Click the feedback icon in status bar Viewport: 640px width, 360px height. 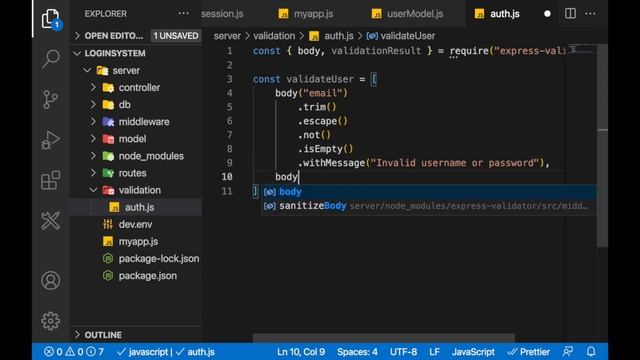(x=568, y=351)
